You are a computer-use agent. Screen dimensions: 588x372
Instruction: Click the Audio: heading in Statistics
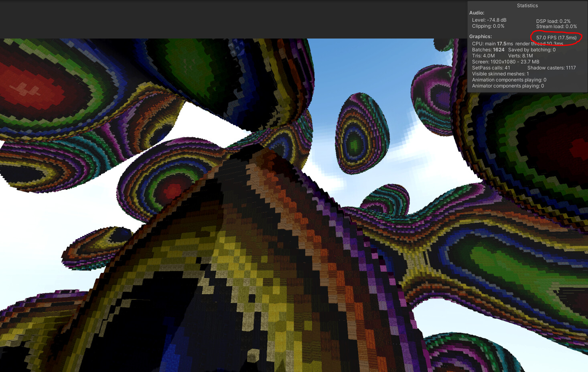477,13
